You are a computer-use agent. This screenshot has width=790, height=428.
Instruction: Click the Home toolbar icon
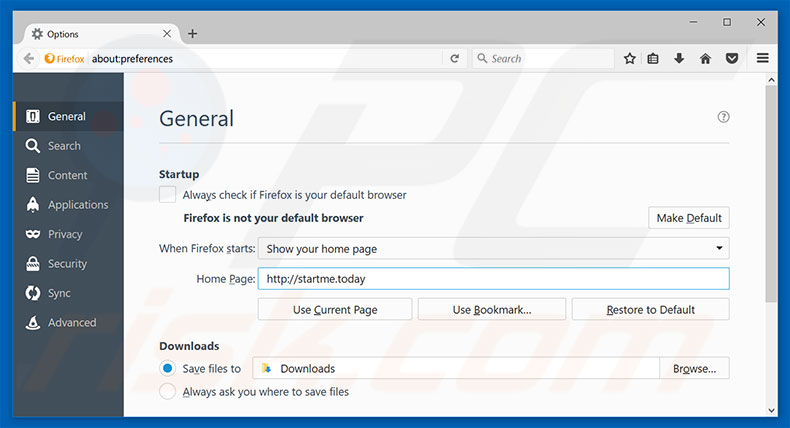pyautogui.click(x=705, y=59)
